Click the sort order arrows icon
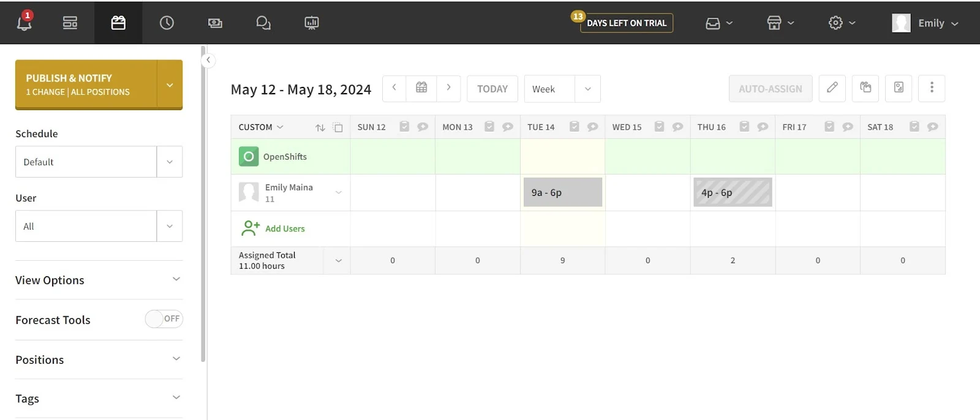This screenshot has height=420, width=980. 320,127
